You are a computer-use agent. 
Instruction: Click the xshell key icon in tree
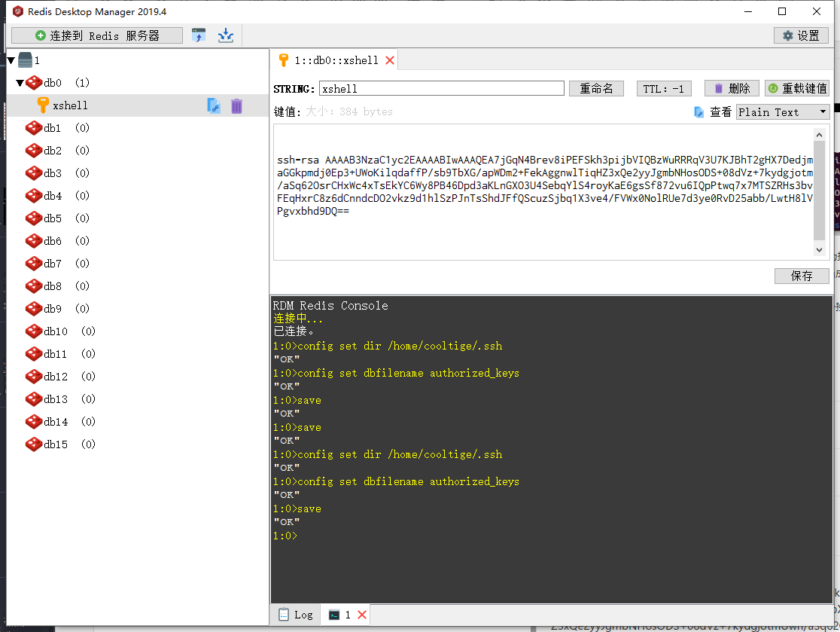click(x=43, y=105)
